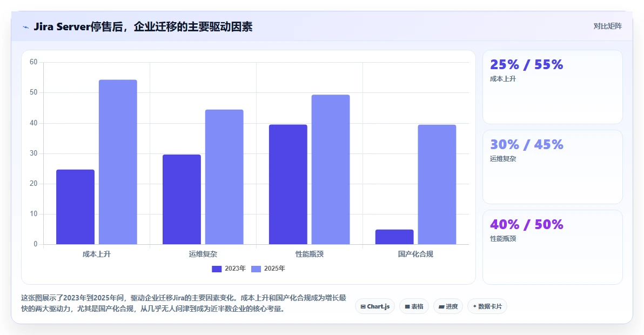The width and height of the screenshot is (644, 335).
Task: Select the 数据卡片 tag chip
Action: pyautogui.click(x=487, y=306)
